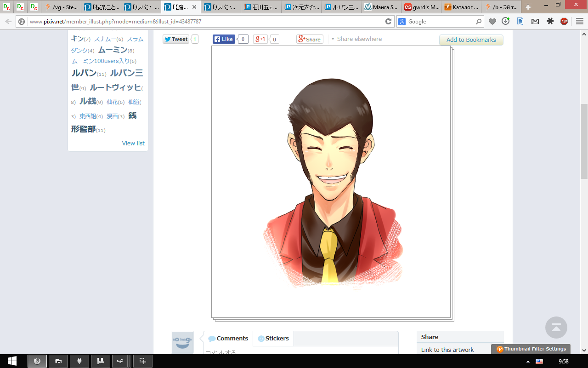This screenshot has height=368, width=588.
Task: Click the US flag language indicator
Action: point(539,362)
